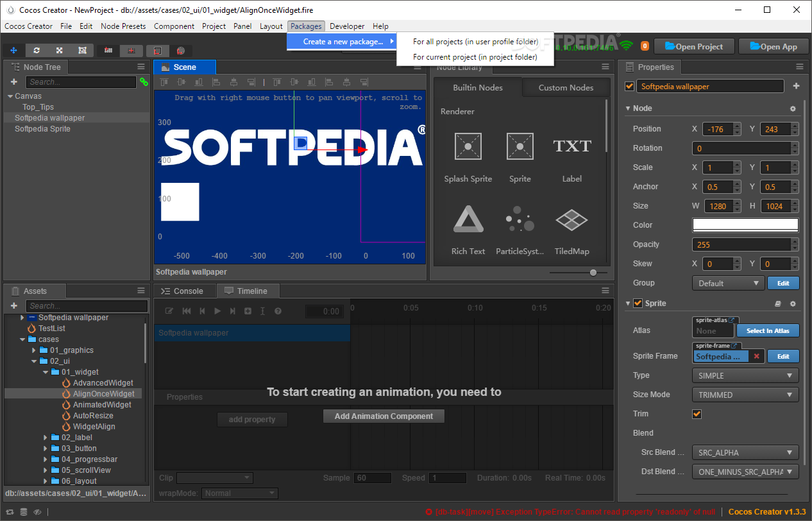The height and width of the screenshot is (521, 812).
Task: Expand the 03_button folder
Action: click(x=45, y=448)
